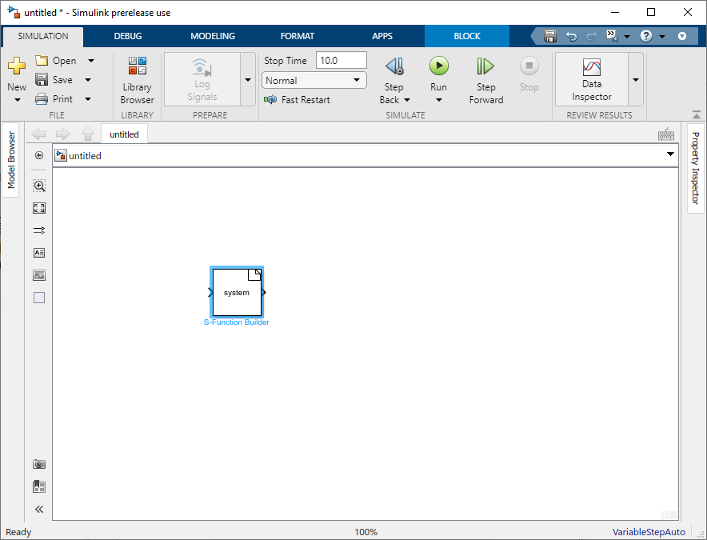Click the ribbon options round dropdown icon
The height and width of the screenshot is (540, 707).
pyautogui.click(x=682, y=36)
